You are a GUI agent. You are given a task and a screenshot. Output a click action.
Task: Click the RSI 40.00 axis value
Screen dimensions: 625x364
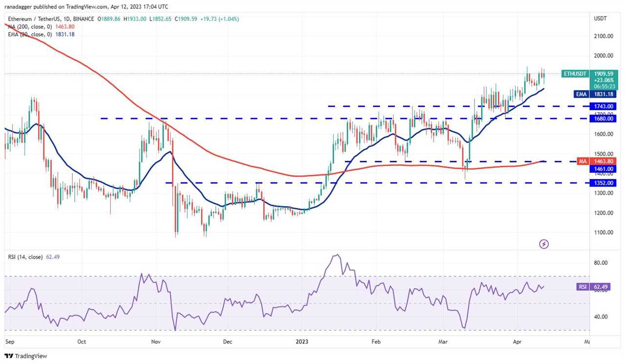601,317
